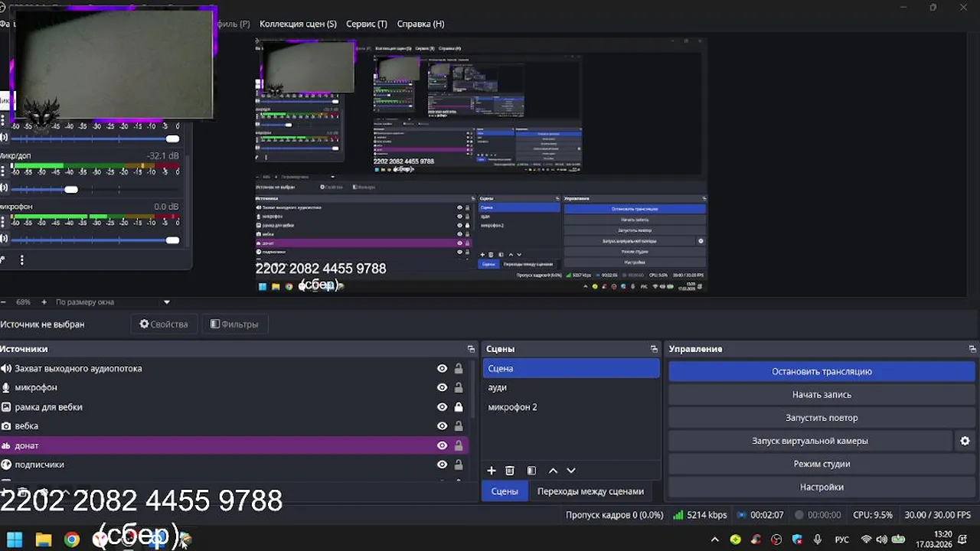The height and width of the screenshot is (551, 980).
Task: Select the ауди scene
Action: coord(571,387)
